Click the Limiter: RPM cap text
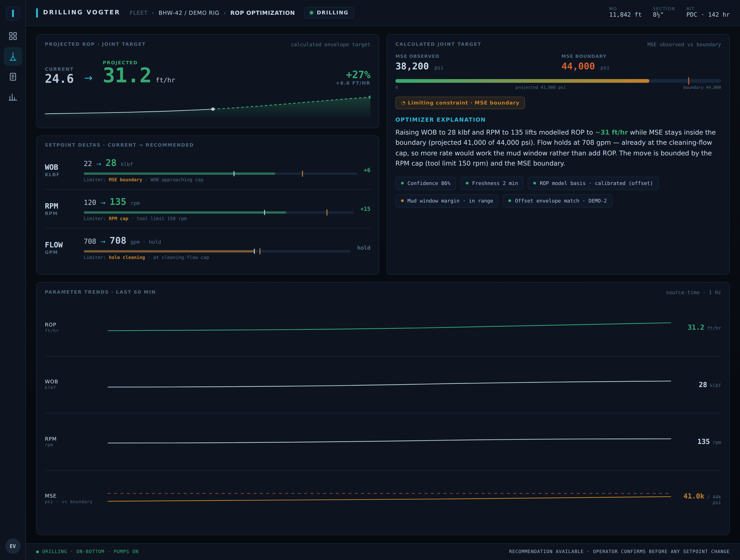Image resolution: width=740 pixels, height=560 pixels. pyautogui.click(x=135, y=219)
